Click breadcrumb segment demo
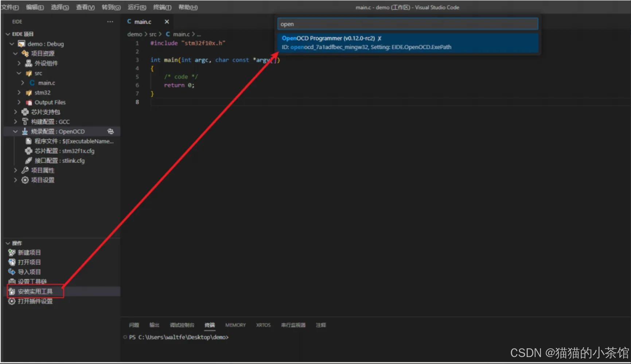 pos(135,34)
